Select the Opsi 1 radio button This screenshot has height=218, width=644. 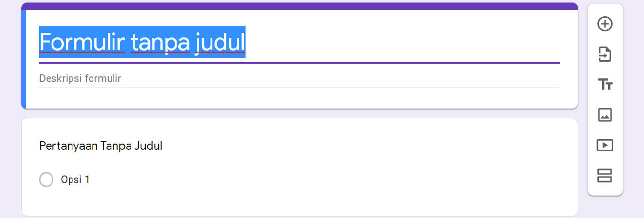[46, 180]
